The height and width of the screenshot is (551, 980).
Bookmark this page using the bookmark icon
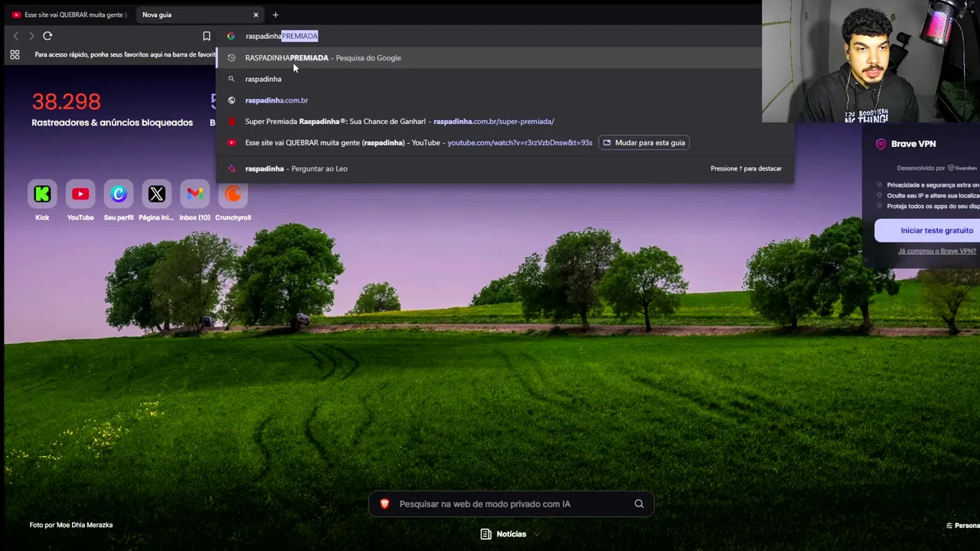(206, 36)
